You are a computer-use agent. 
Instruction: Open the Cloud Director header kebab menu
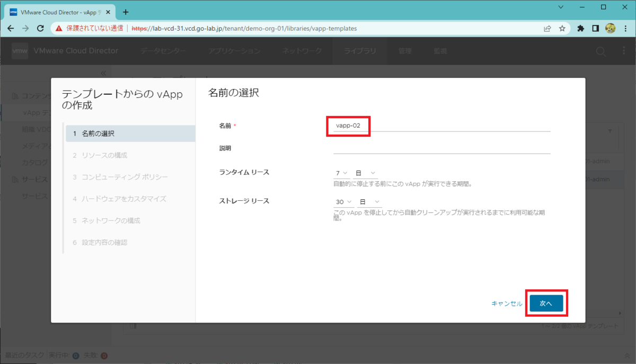pos(623,51)
